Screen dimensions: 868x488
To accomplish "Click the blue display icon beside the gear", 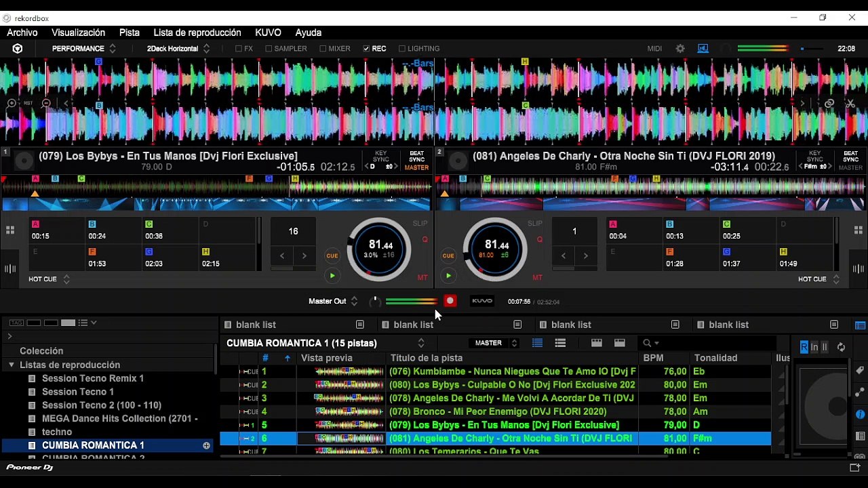I will 703,49.
